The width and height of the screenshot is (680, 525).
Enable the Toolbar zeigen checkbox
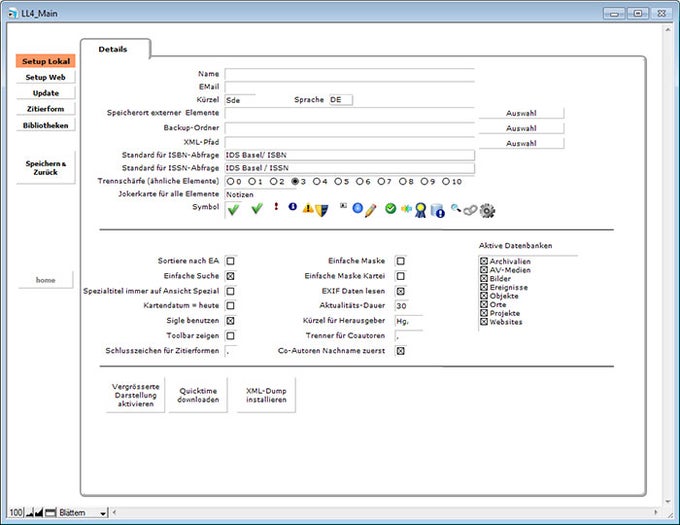(230, 336)
